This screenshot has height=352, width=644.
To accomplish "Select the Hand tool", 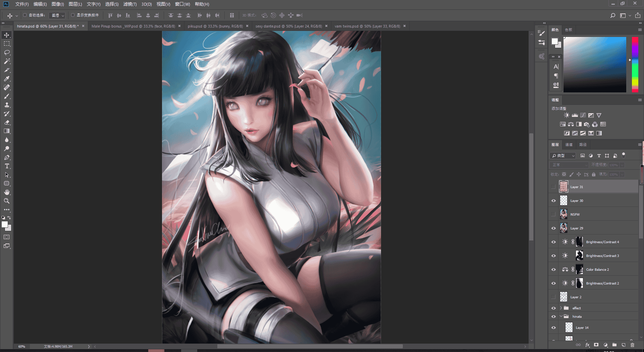I will click(7, 192).
